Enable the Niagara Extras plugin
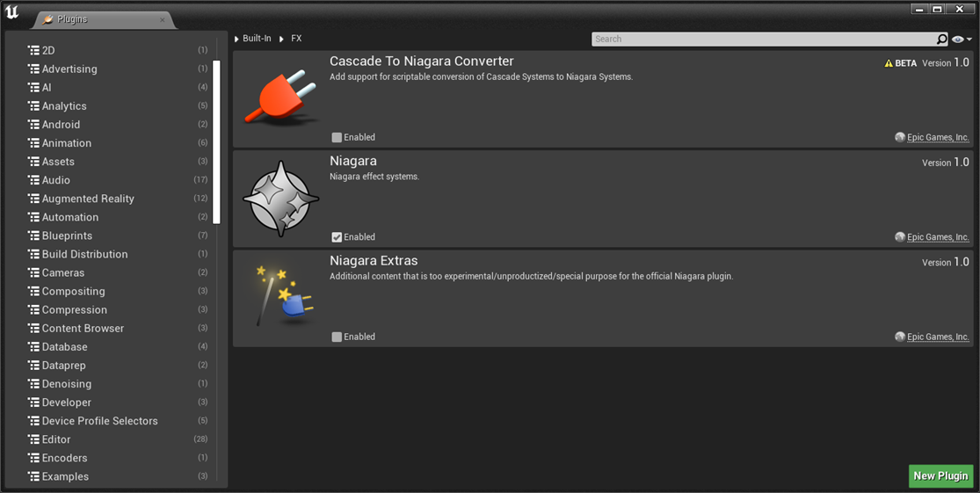The width and height of the screenshot is (980, 493). click(x=337, y=337)
